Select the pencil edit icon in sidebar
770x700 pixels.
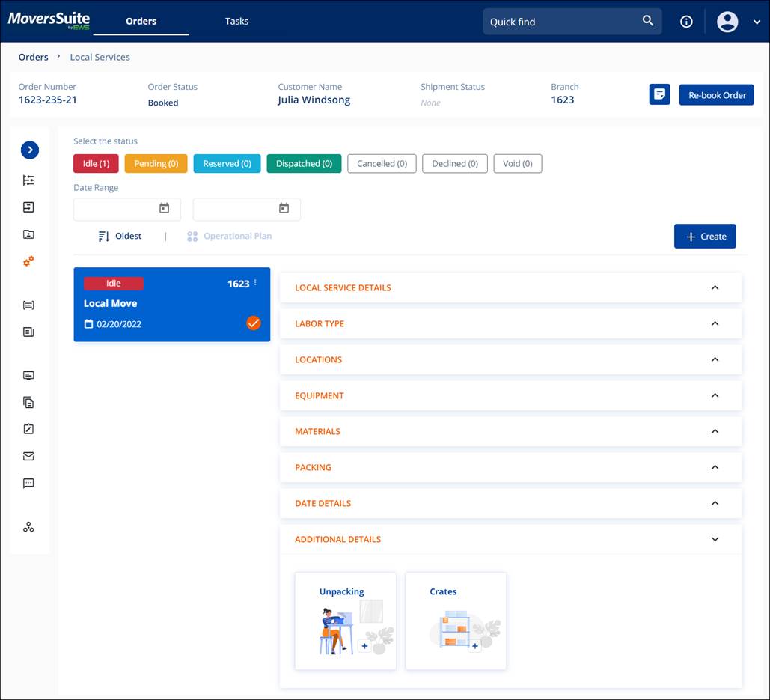point(28,429)
